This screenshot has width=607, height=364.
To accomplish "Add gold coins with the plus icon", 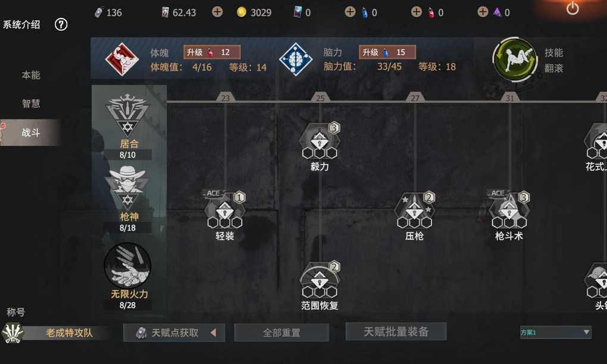I will (217, 12).
